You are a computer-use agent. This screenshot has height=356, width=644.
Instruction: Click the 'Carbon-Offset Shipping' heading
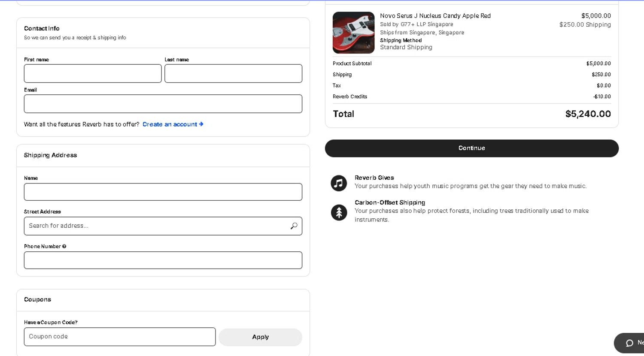pyautogui.click(x=390, y=202)
